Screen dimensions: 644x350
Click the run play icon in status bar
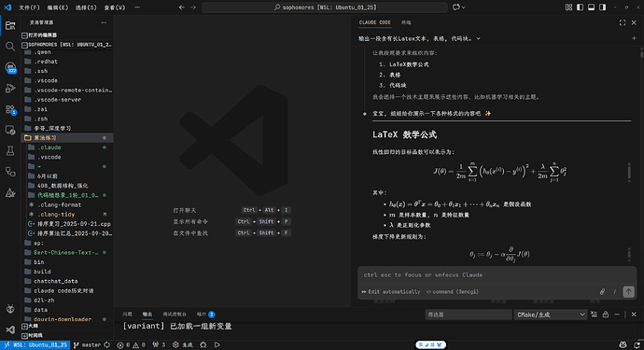pyautogui.click(x=217, y=345)
